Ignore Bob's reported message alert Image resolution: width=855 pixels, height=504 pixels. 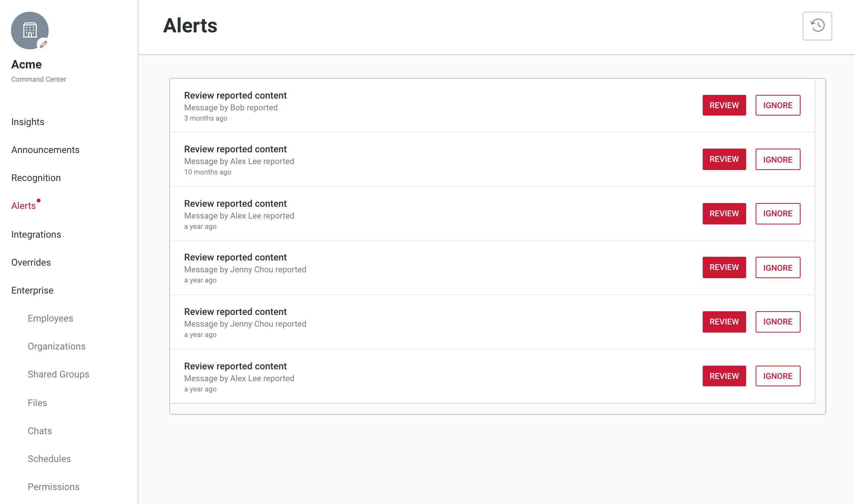pos(778,105)
